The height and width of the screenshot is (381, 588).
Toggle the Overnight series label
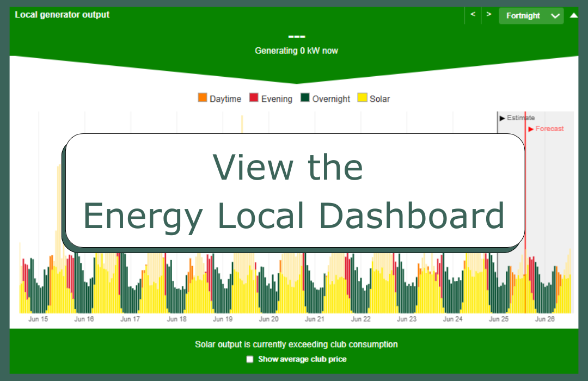331,99
